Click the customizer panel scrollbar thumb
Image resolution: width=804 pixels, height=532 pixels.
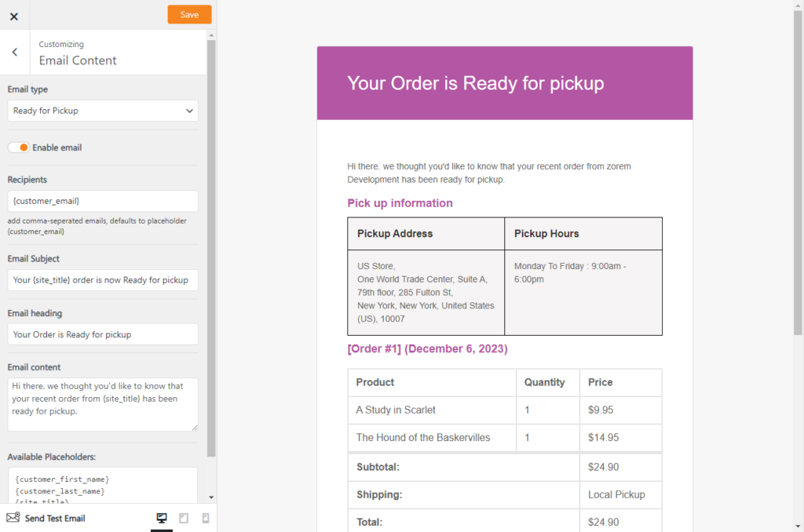[211, 247]
